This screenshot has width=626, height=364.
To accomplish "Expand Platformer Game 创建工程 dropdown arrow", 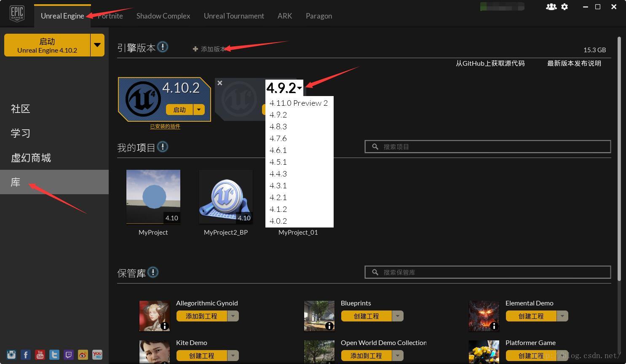I will click(562, 356).
